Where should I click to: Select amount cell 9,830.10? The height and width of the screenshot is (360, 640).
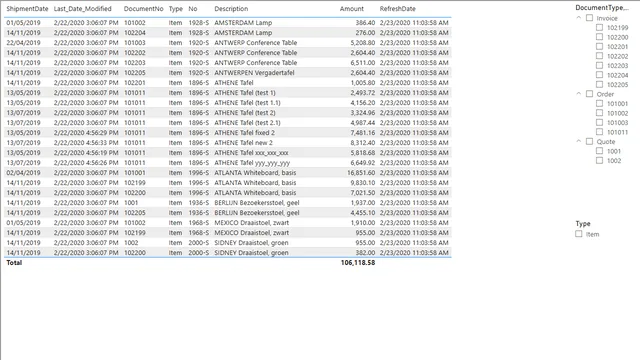pos(362,182)
